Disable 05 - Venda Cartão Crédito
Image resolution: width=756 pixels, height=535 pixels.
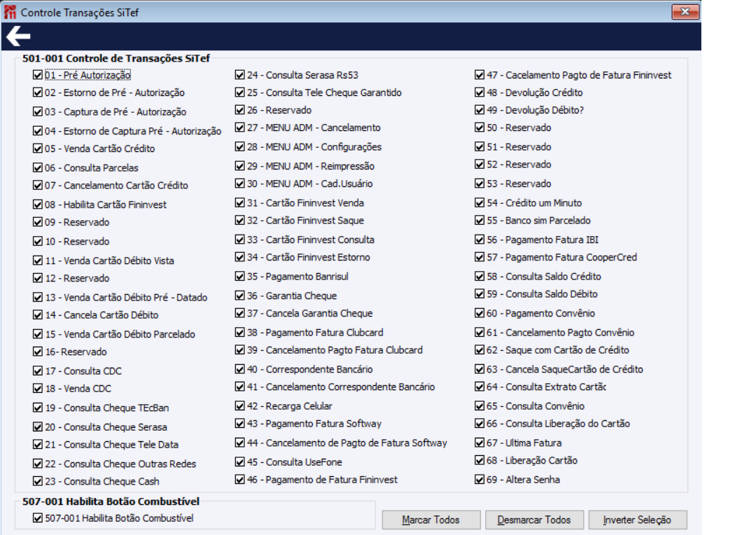(x=38, y=148)
